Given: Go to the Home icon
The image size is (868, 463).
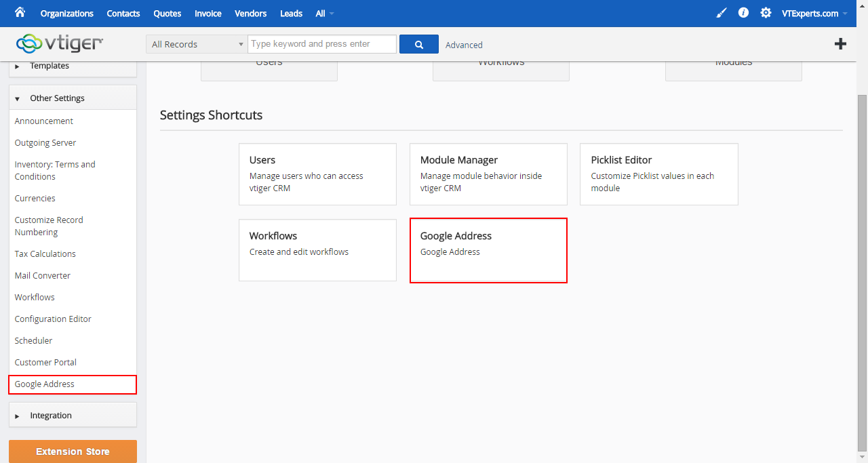Looking at the screenshot, I should point(20,12).
